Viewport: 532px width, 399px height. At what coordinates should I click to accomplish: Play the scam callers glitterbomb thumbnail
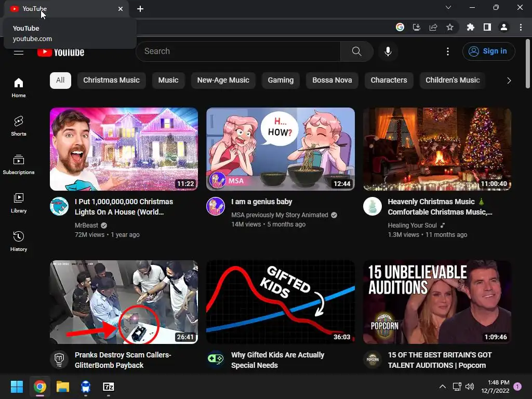[x=124, y=302]
